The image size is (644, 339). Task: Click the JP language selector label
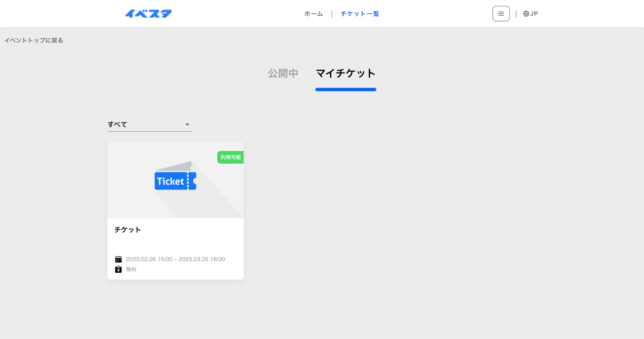pos(534,14)
